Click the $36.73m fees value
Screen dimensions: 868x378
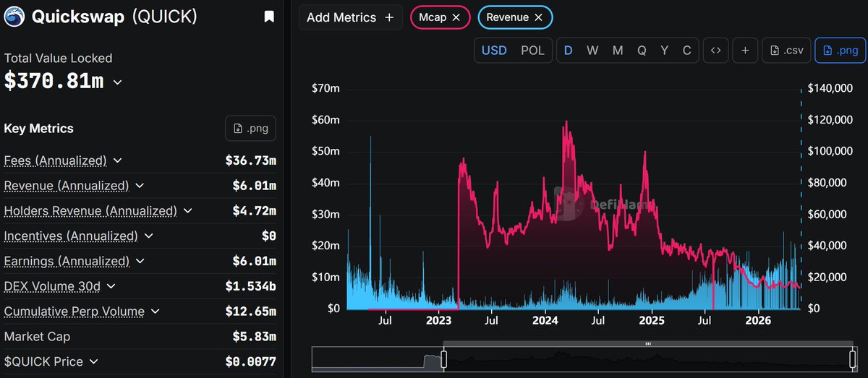250,160
